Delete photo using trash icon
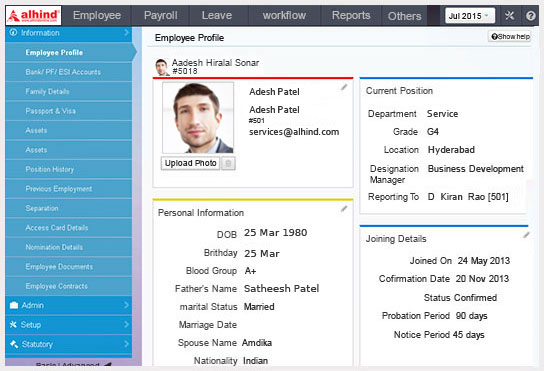 click(x=228, y=163)
